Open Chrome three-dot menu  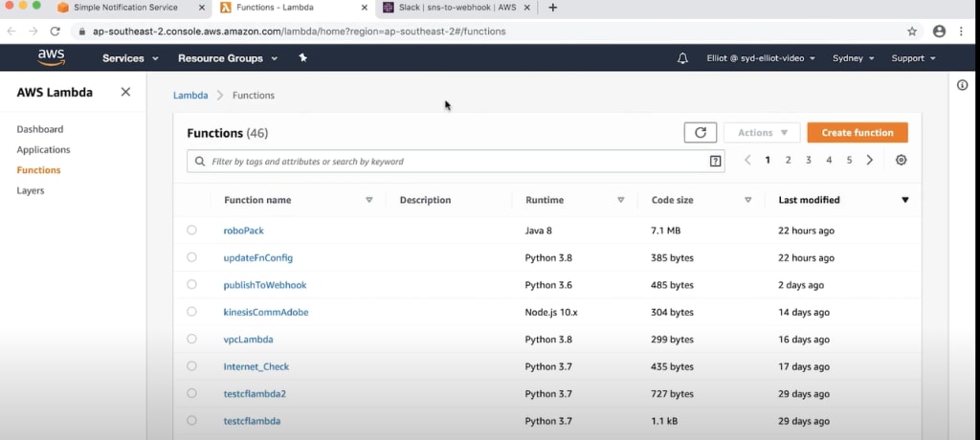tap(961, 32)
